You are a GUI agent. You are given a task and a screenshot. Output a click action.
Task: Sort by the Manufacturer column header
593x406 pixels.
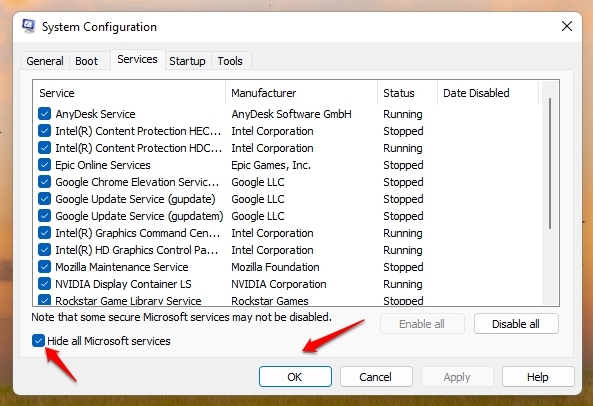click(x=301, y=93)
